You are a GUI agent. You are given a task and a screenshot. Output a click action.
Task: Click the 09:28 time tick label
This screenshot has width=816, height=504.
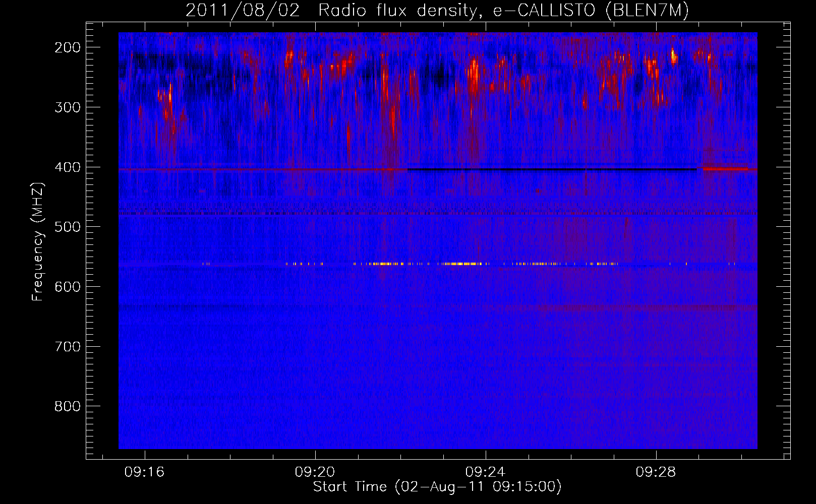[656, 472]
